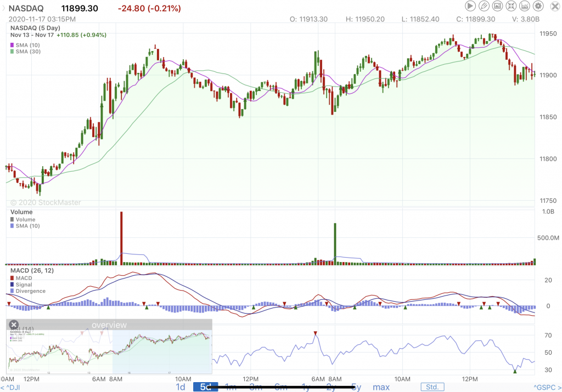Select the pencil drawing tool icon

point(484,6)
